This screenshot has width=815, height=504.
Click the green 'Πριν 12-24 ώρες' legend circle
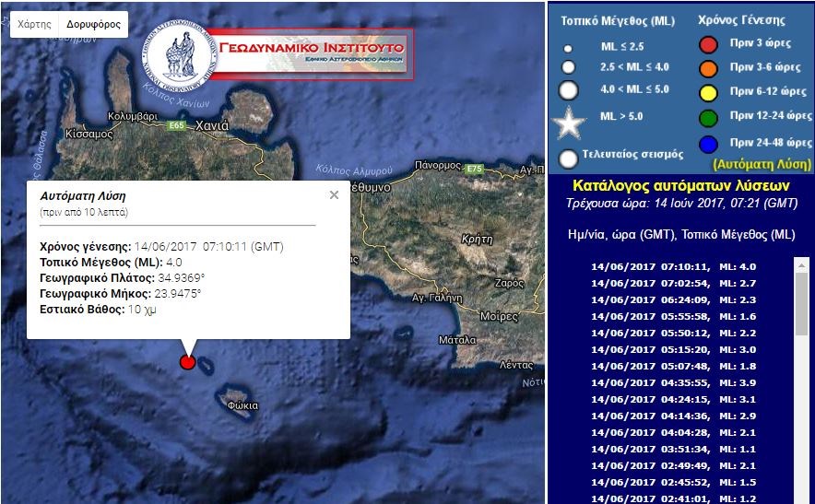click(x=709, y=117)
